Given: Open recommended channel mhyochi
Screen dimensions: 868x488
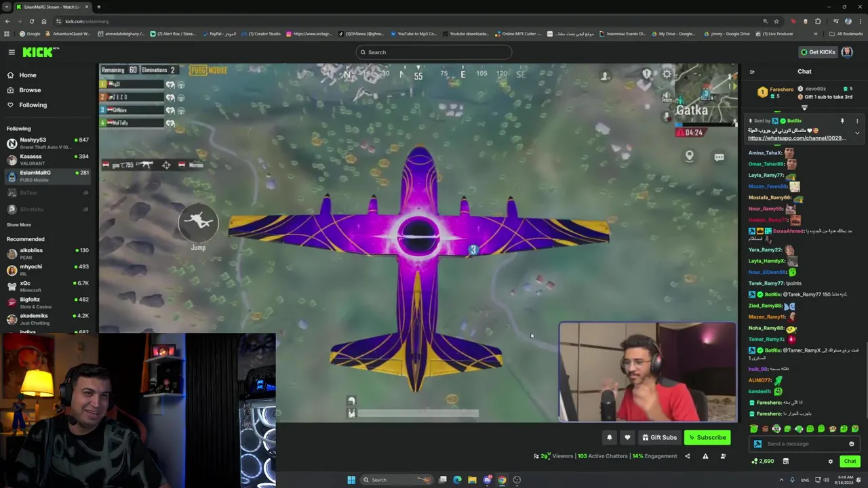Looking at the screenshot, I should click(x=47, y=270).
